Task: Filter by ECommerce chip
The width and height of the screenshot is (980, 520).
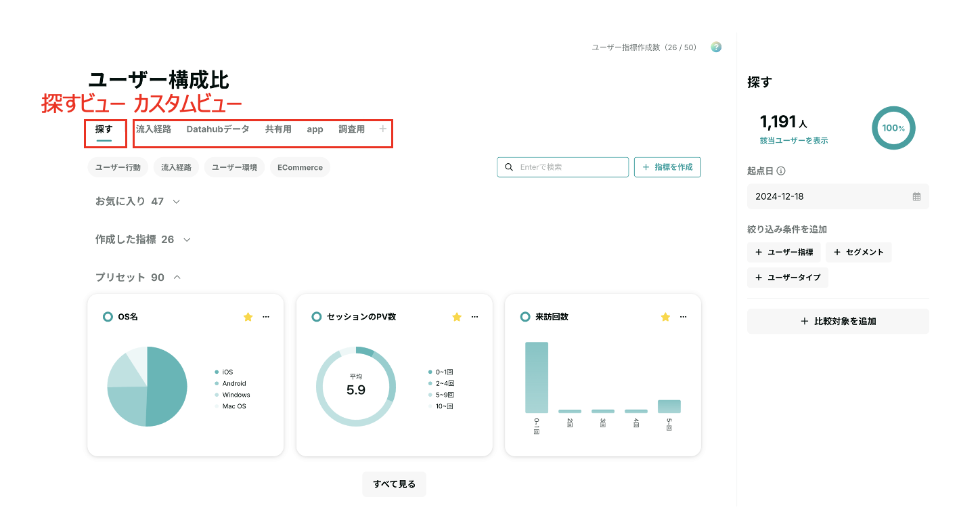Action: [x=300, y=167]
